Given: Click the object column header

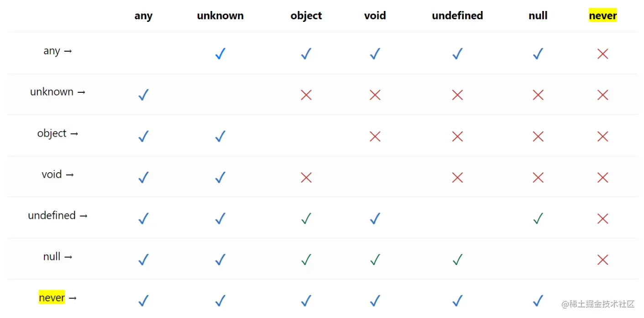Looking at the screenshot, I should click(306, 16).
